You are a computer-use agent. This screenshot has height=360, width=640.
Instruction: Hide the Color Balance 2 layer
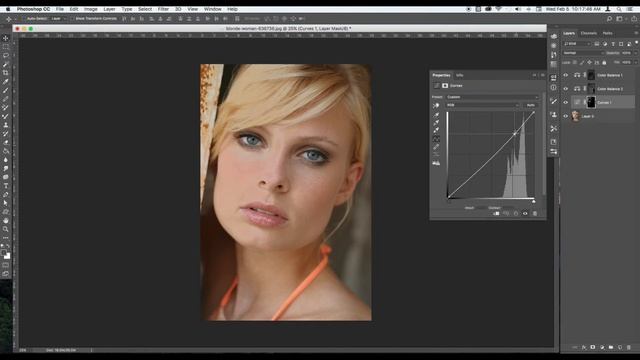566,89
